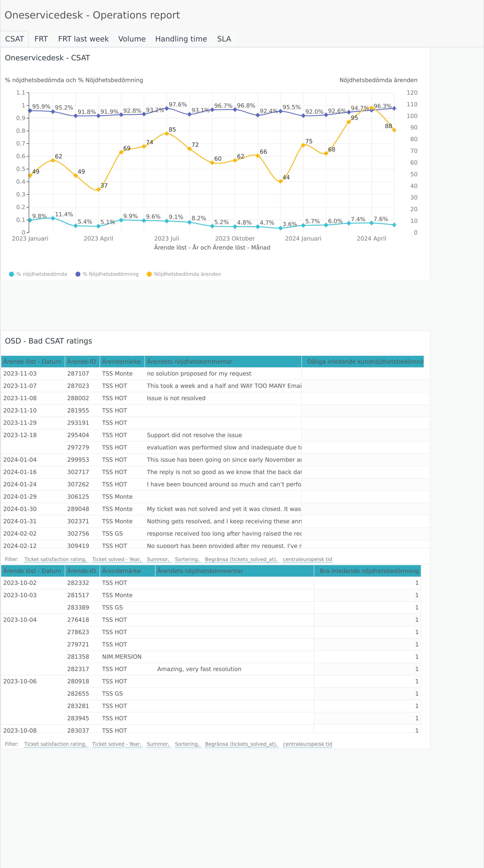Click the orange data point labeled 44

[281, 181]
